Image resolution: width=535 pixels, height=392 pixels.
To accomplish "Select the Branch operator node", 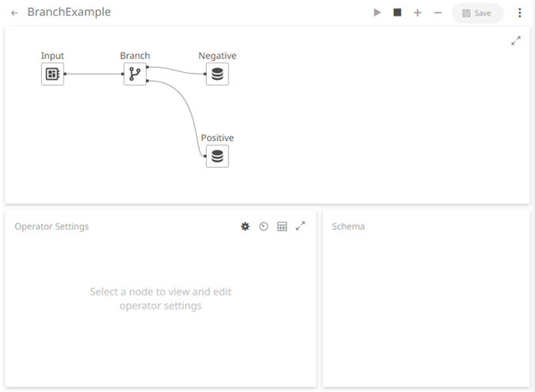I will [135, 74].
